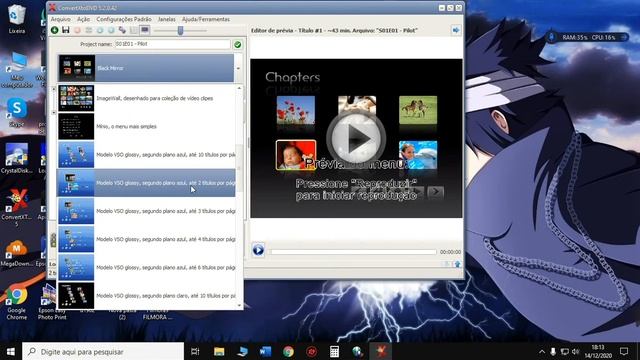This screenshot has width=640, height=360.
Task: Open the Ação menu
Action: 83,19
